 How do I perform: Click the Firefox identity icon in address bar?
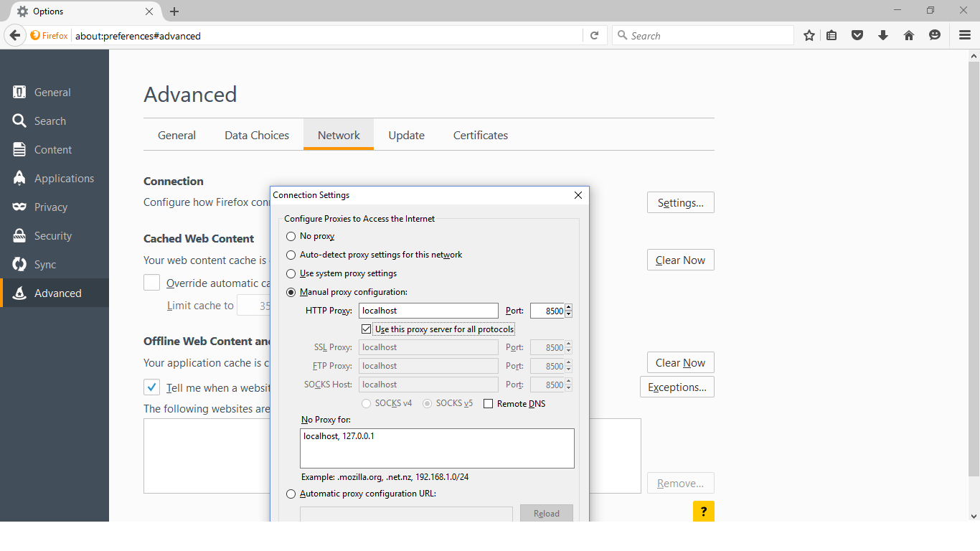49,36
